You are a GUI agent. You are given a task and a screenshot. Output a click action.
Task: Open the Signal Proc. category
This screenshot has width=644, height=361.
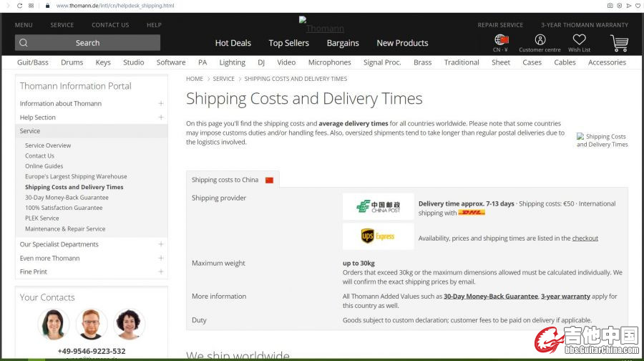[382, 62]
